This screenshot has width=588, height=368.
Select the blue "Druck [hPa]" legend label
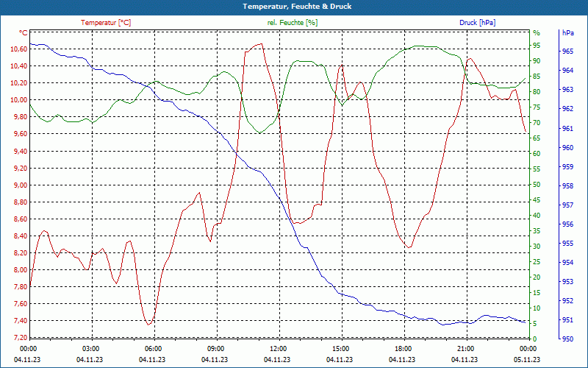pos(477,23)
